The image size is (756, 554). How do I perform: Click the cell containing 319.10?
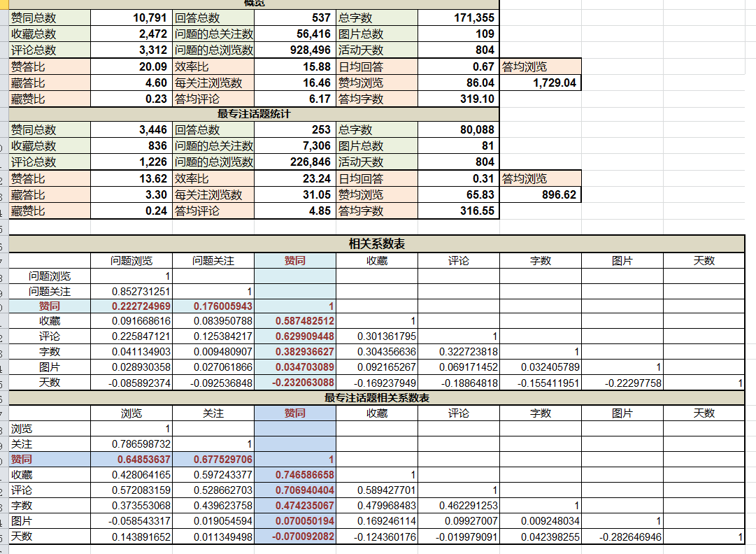click(458, 99)
